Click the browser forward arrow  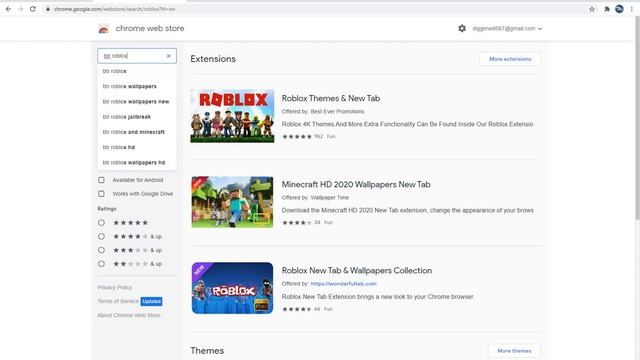pyautogui.click(x=20, y=9)
